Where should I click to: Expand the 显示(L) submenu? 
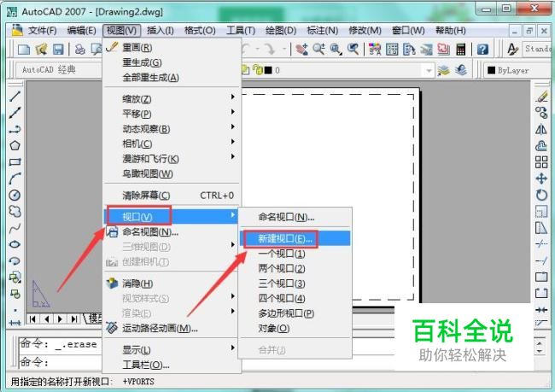[172, 349]
